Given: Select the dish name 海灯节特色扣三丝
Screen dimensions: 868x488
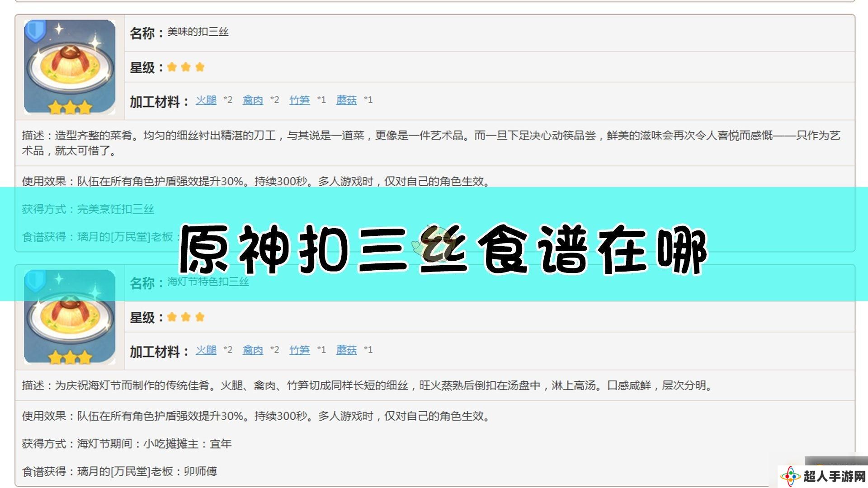Looking at the screenshot, I should pyautogui.click(x=208, y=282).
